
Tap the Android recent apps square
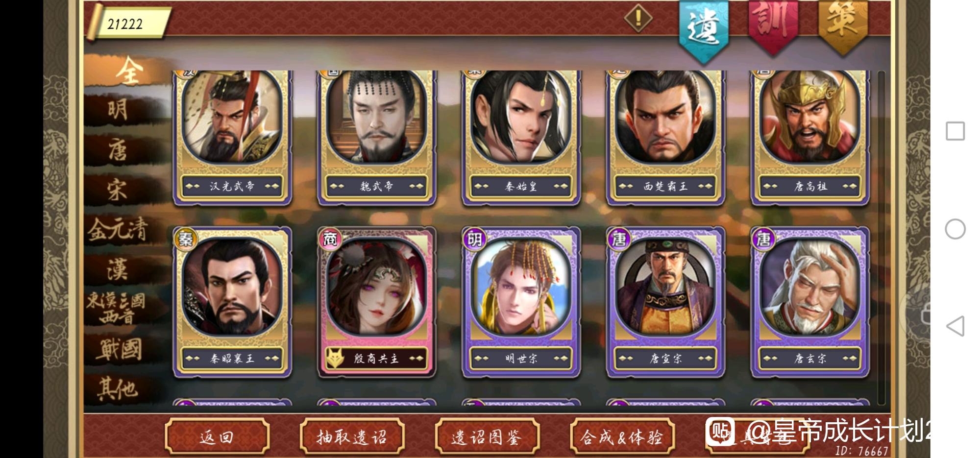click(955, 131)
